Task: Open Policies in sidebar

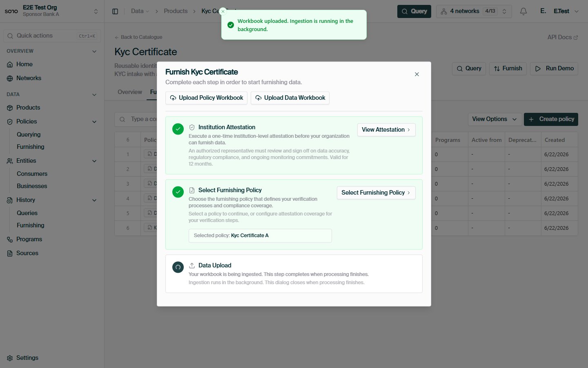Action: [x=27, y=121]
